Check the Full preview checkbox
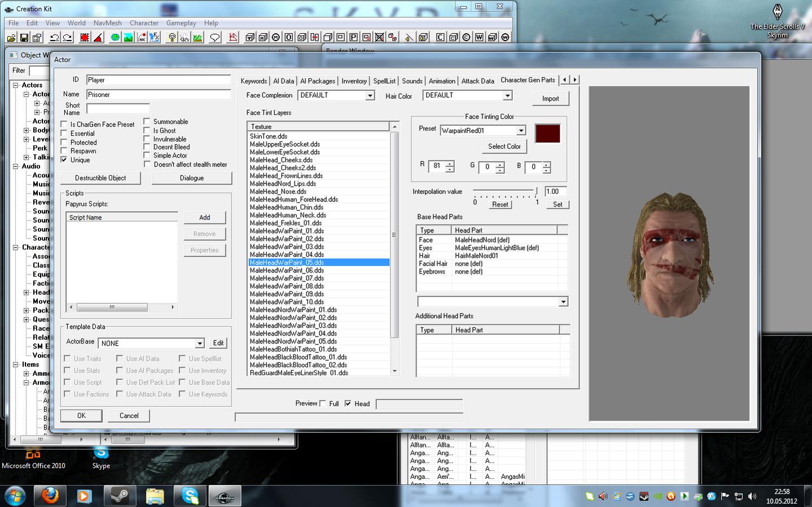Viewport: 812px width, 507px height. 323,403
